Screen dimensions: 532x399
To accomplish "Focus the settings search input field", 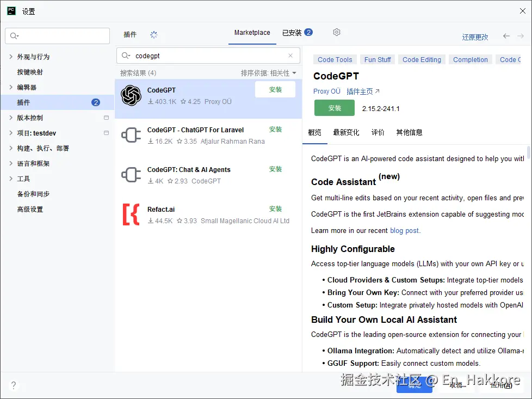I will [x=57, y=36].
